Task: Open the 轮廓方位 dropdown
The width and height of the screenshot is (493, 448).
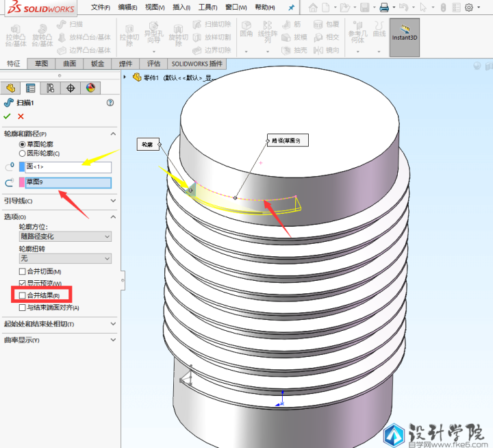Action: point(65,236)
